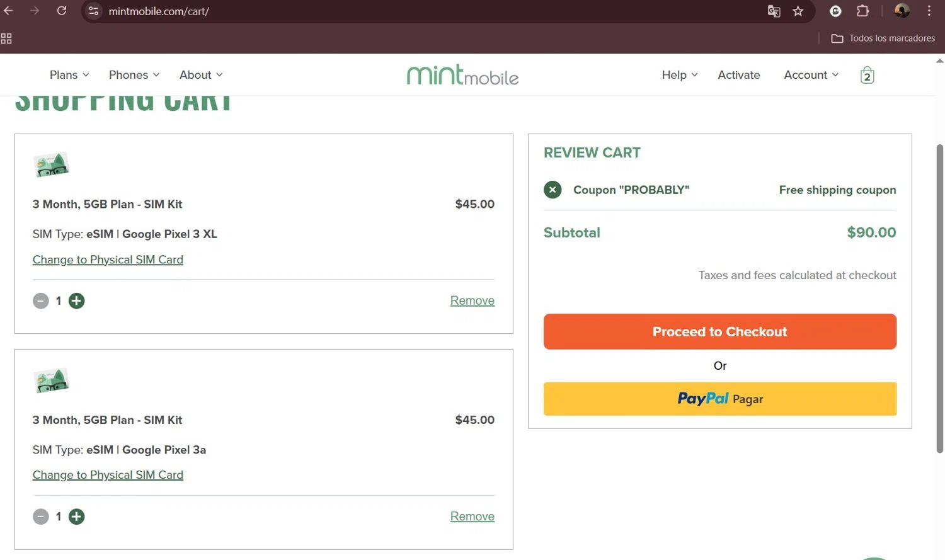Open the apps grid icon in bookmarks bar

click(x=6, y=38)
